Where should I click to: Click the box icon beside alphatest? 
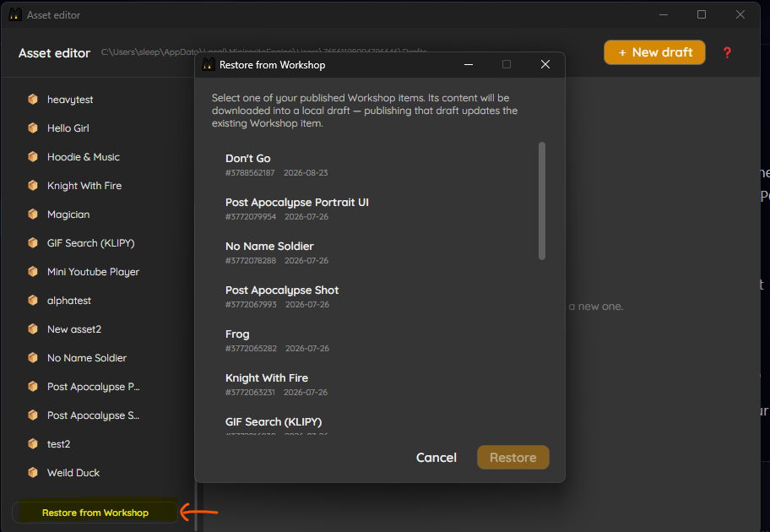click(33, 300)
